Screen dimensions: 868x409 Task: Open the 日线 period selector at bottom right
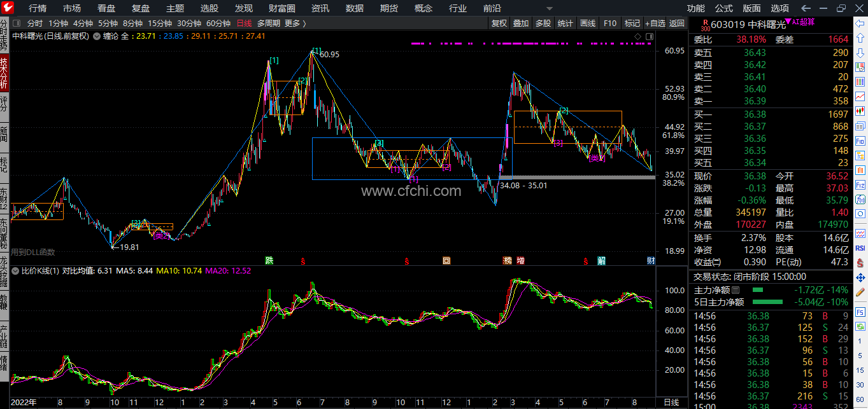671,403
